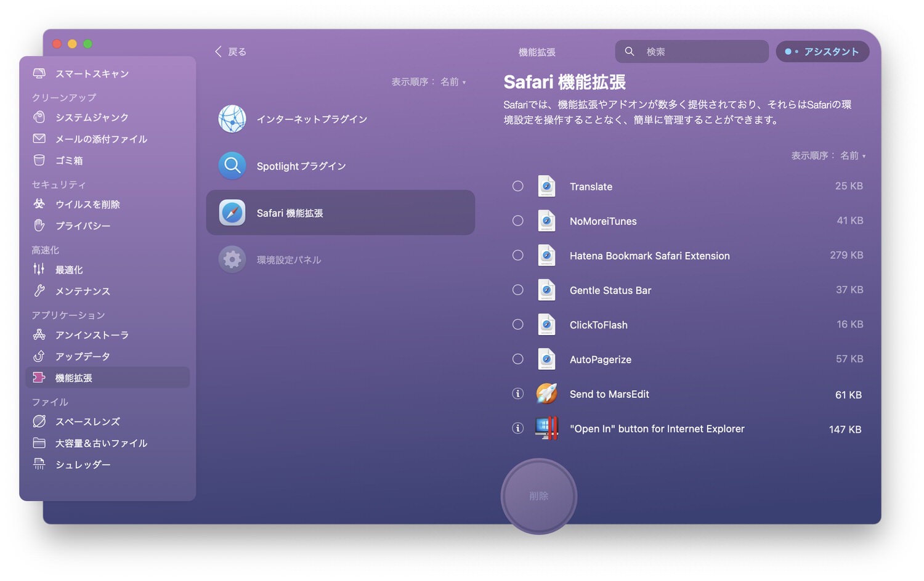The width and height of the screenshot is (924, 581).
Task: Click the Translate extension file icon
Action: point(546,186)
